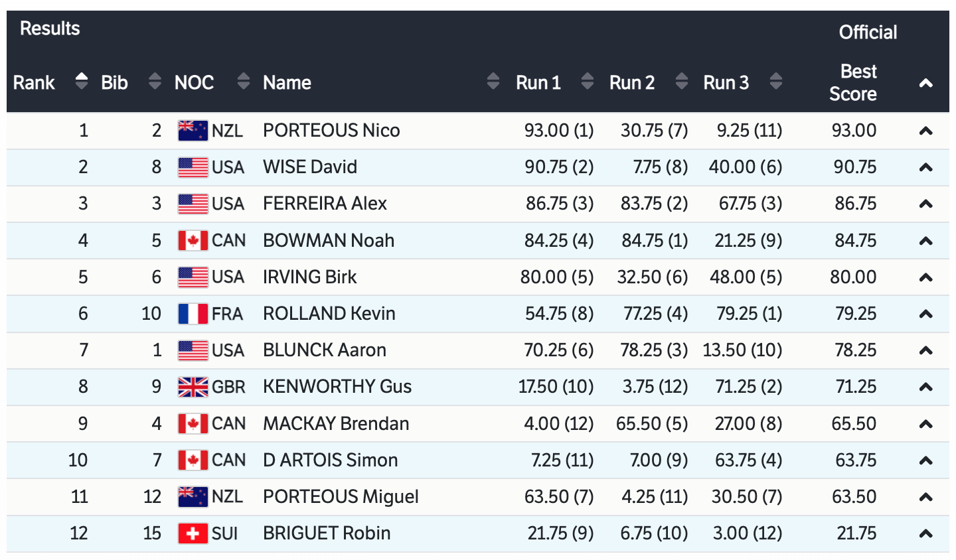
Task: Sort the table by NOC
Action: (x=244, y=82)
